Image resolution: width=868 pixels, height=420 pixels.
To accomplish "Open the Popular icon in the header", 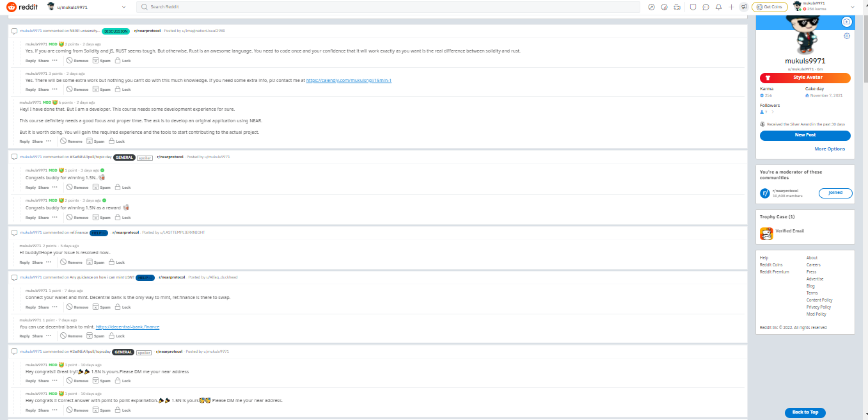I will pos(651,7).
